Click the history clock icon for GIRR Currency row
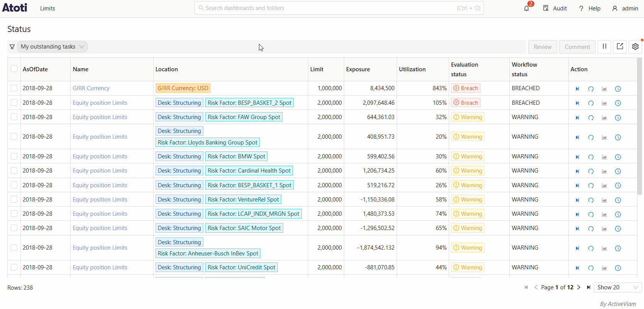Screen dimensions: 644x309 pos(618,89)
